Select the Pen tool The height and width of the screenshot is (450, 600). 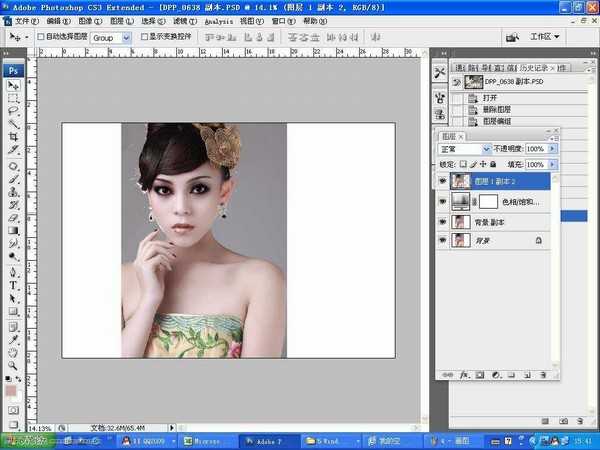(x=14, y=270)
